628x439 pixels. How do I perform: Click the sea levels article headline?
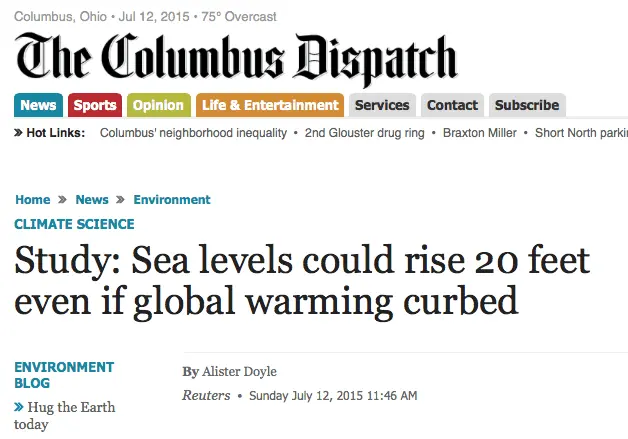pos(301,281)
